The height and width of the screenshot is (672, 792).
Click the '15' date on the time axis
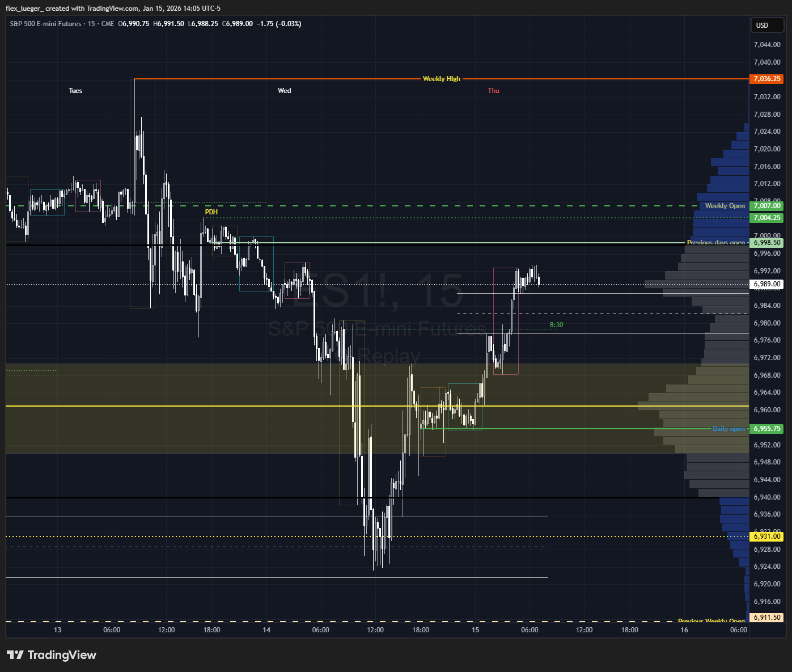click(x=475, y=630)
